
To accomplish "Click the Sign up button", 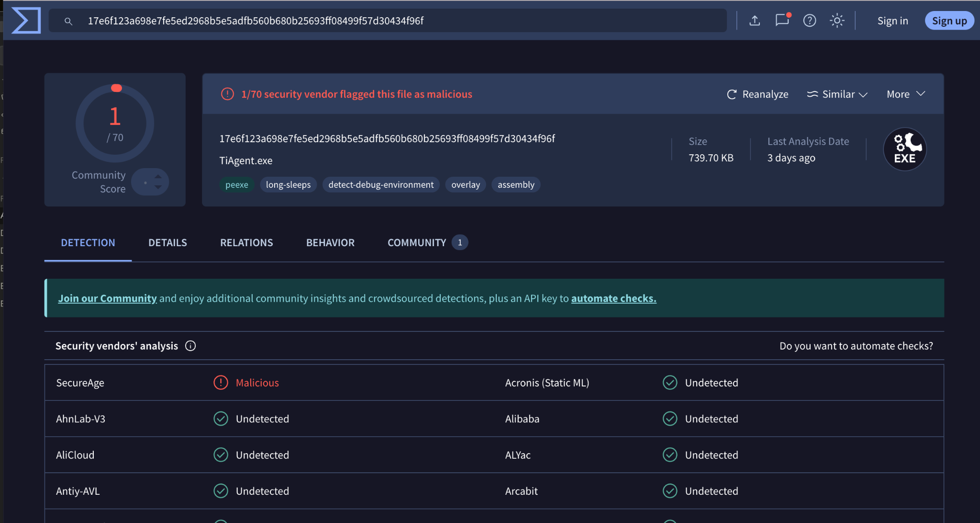I will pos(949,21).
